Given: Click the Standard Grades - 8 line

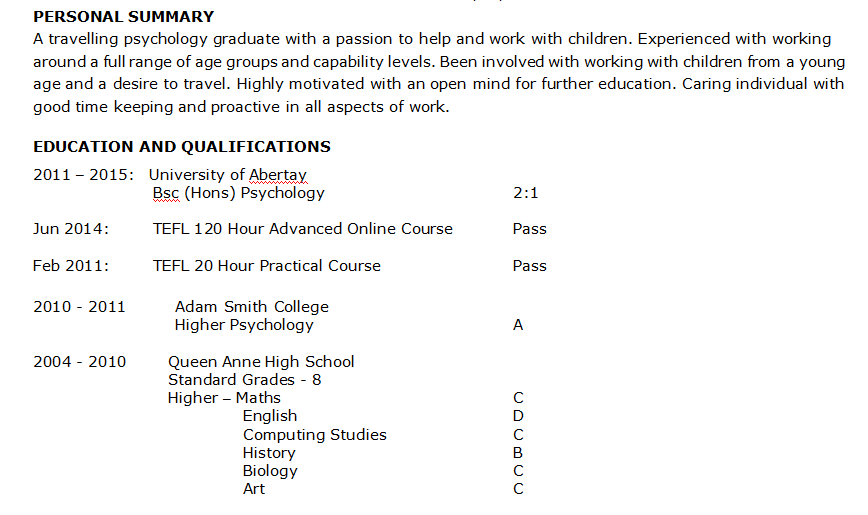Looking at the screenshot, I should (244, 380).
